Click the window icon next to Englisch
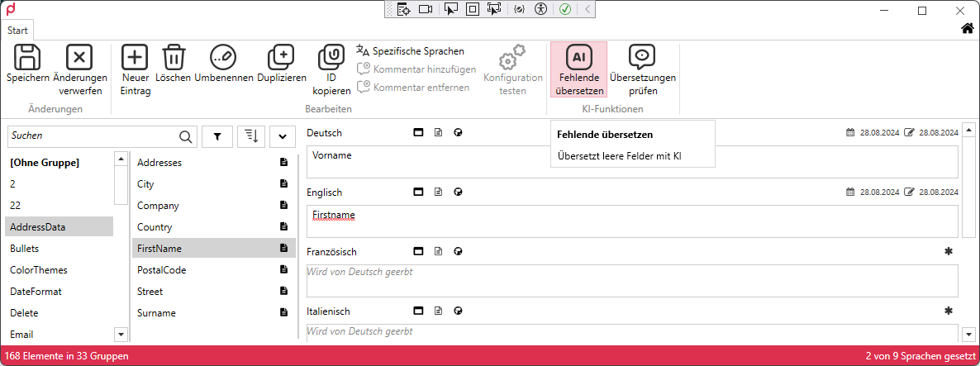 tap(419, 192)
